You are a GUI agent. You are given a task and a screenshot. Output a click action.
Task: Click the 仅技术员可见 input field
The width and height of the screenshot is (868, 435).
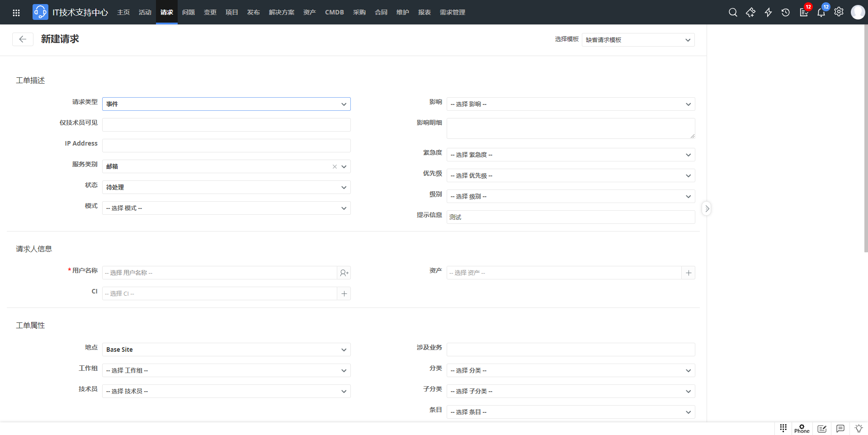(226, 125)
